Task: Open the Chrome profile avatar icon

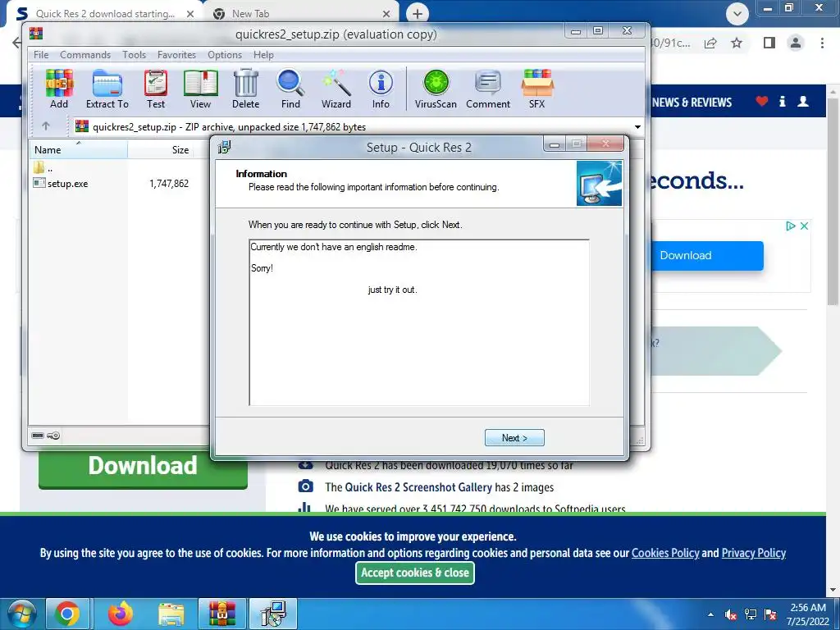Action: [x=796, y=43]
